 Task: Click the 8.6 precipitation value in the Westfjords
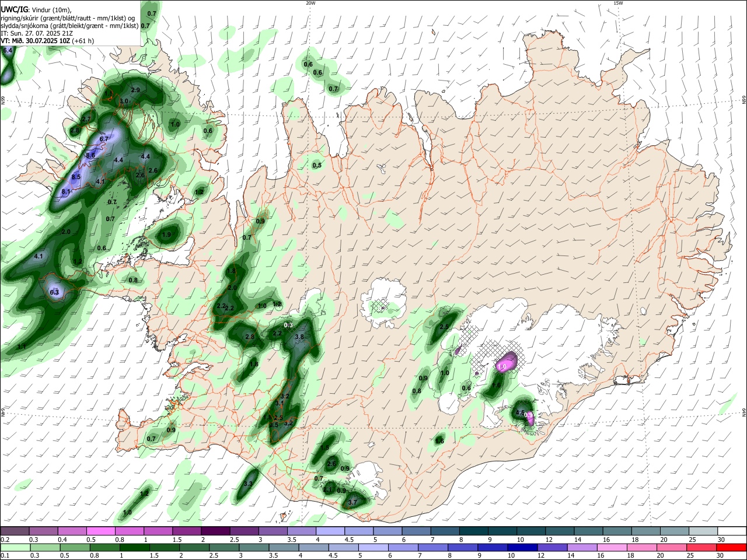(90, 156)
